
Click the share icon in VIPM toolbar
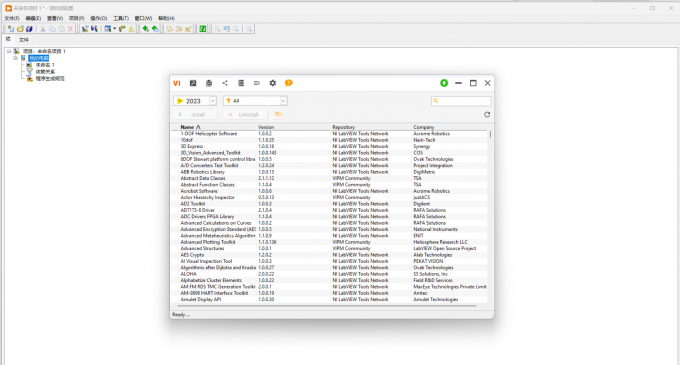coord(225,83)
